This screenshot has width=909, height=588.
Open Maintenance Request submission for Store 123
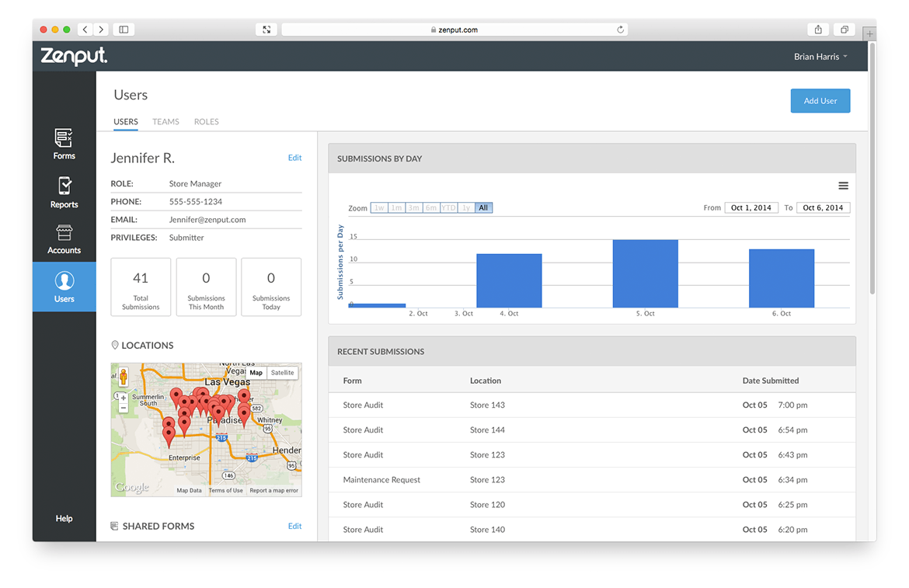click(381, 480)
